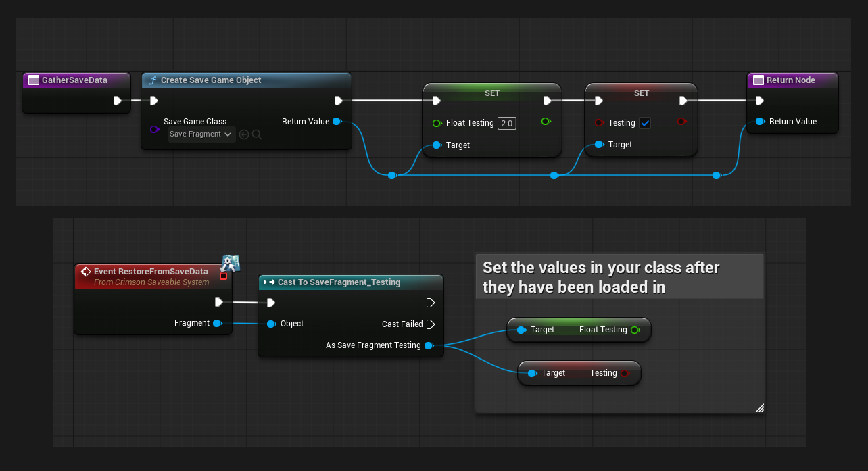
Task: Select the Return Node title bar
Action: (x=792, y=80)
